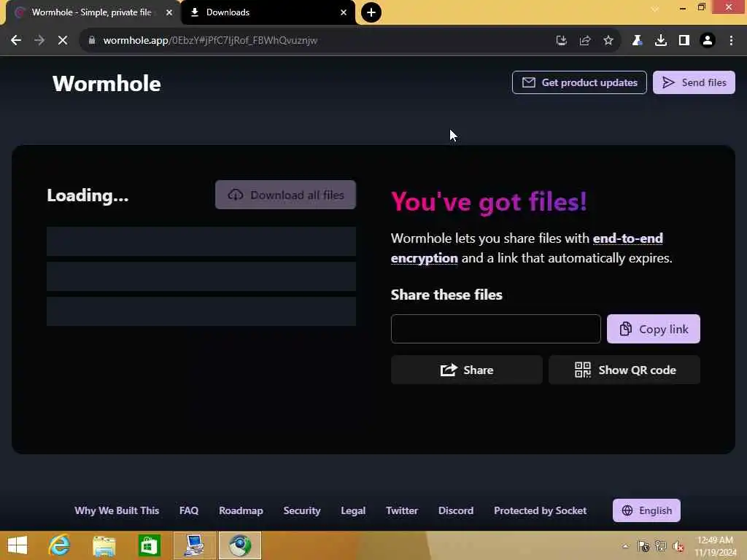Open the Windows Start menu

tap(18, 545)
